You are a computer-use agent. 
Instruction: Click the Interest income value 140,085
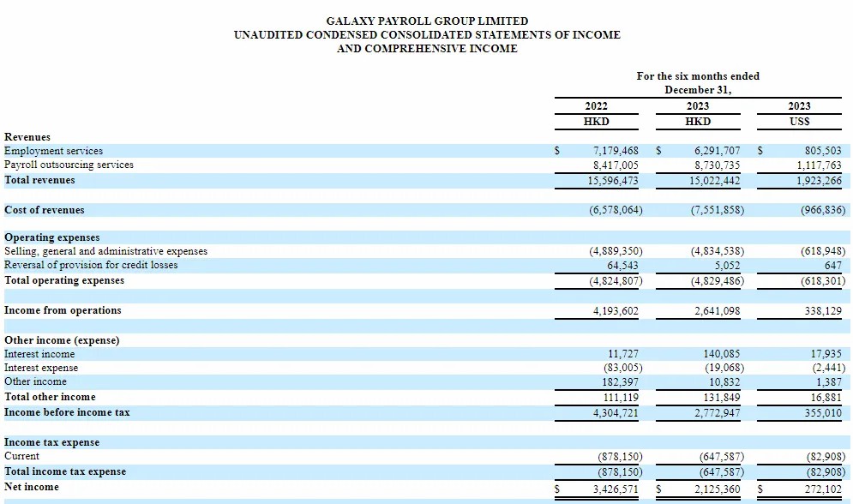click(x=722, y=354)
